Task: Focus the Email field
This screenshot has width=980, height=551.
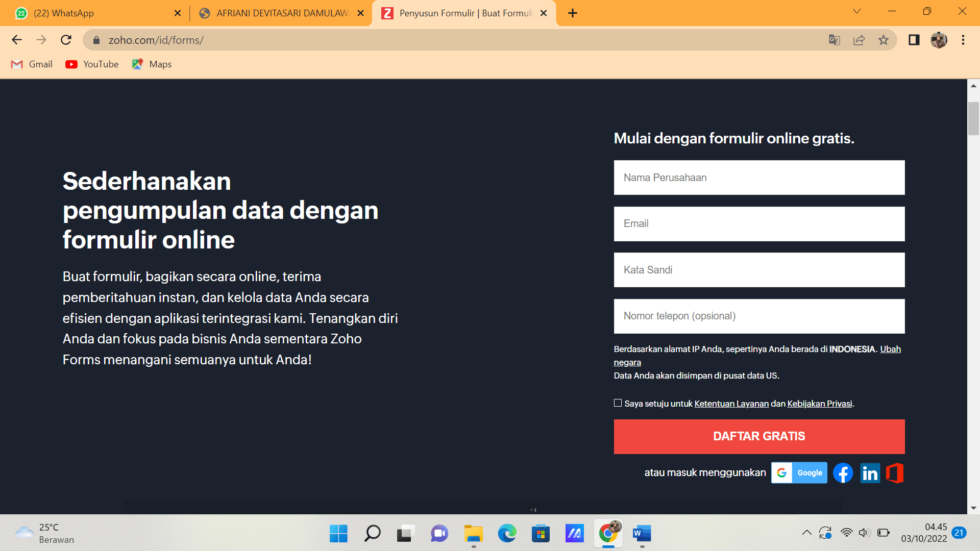Action: (x=759, y=223)
